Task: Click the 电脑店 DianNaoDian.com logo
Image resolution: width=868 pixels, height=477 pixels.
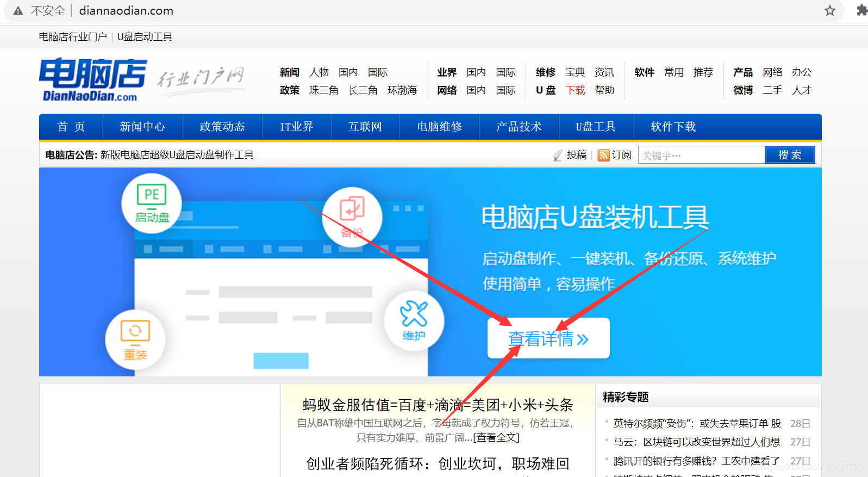Action: pos(93,80)
